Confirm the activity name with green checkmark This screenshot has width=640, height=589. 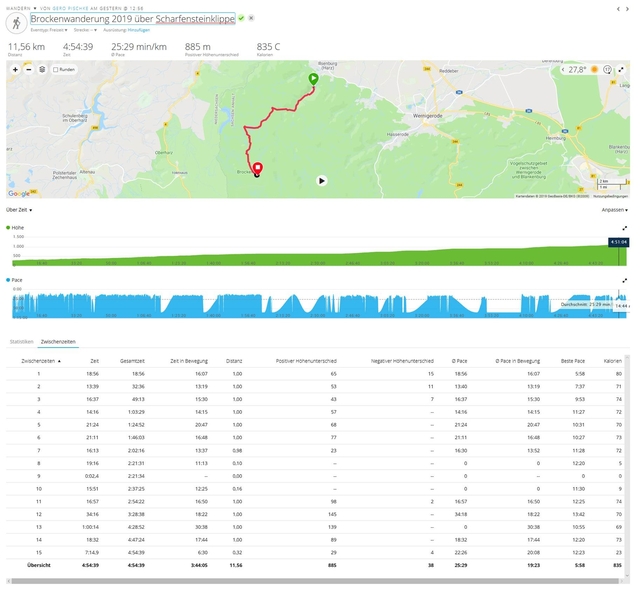pos(241,18)
